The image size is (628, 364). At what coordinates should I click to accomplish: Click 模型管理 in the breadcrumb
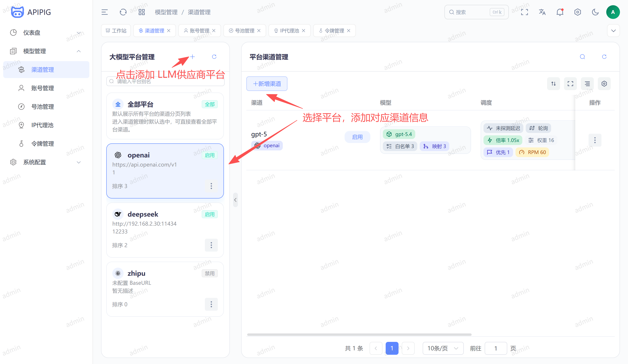166,12
